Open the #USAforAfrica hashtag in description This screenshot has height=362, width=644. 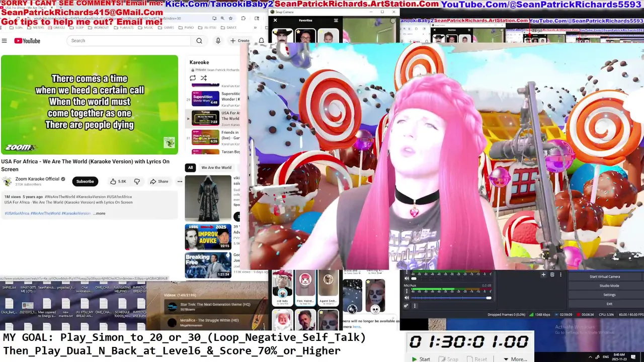[17, 213]
